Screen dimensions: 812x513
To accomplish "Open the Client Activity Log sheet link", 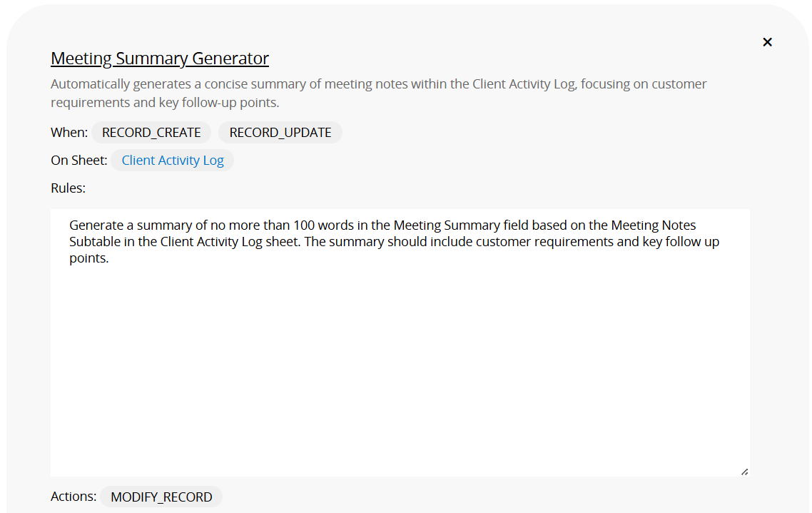I will click(173, 161).
